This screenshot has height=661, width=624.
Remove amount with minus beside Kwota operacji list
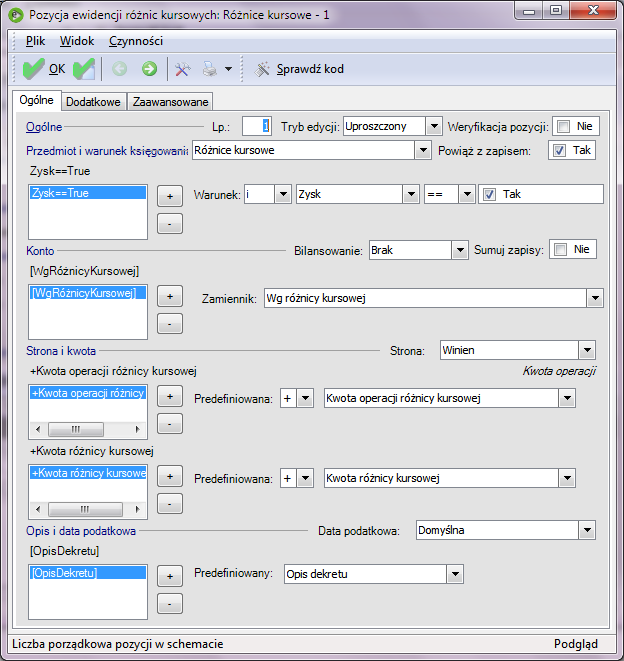point(170,423)
